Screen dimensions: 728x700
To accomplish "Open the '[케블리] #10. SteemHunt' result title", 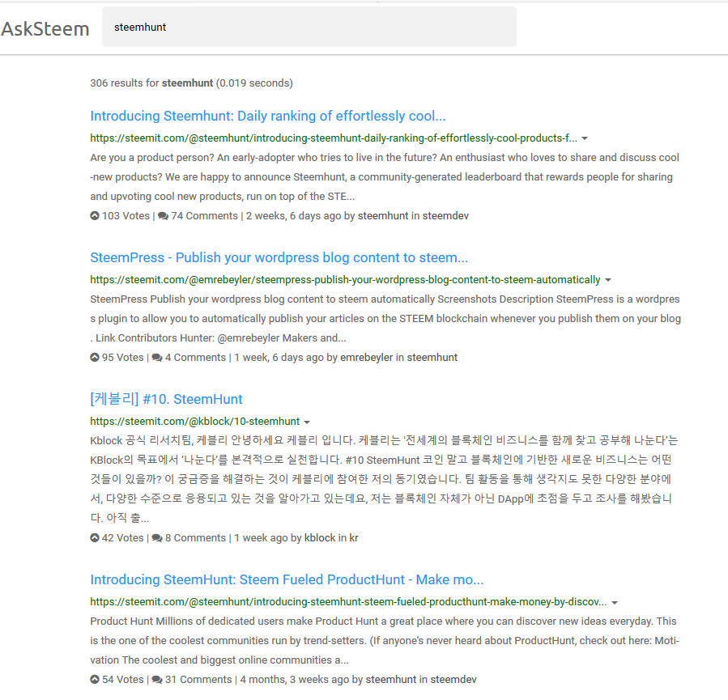I will [x=166, y=399].
